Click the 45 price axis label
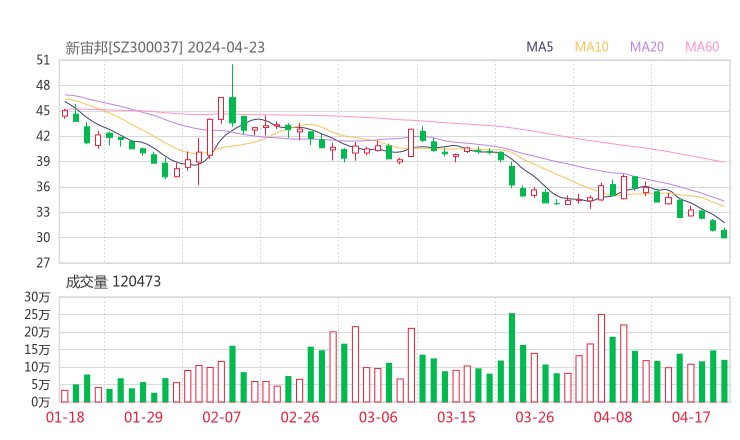The image size is (740, 440). point(43,111)
